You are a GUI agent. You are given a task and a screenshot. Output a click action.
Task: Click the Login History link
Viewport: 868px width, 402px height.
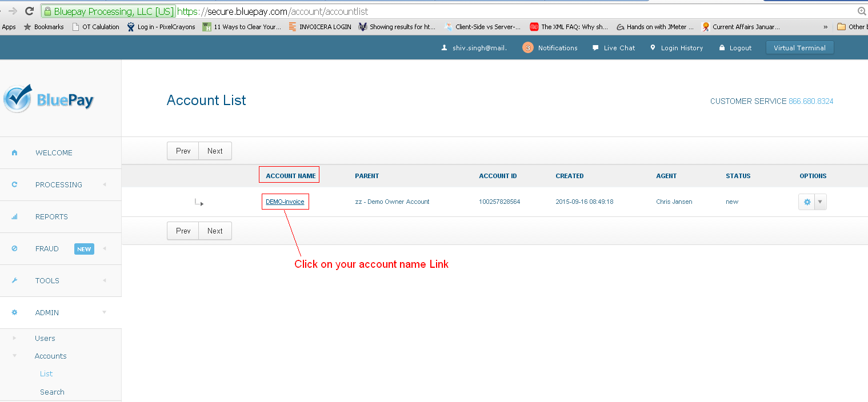click(x=682, y=48)
